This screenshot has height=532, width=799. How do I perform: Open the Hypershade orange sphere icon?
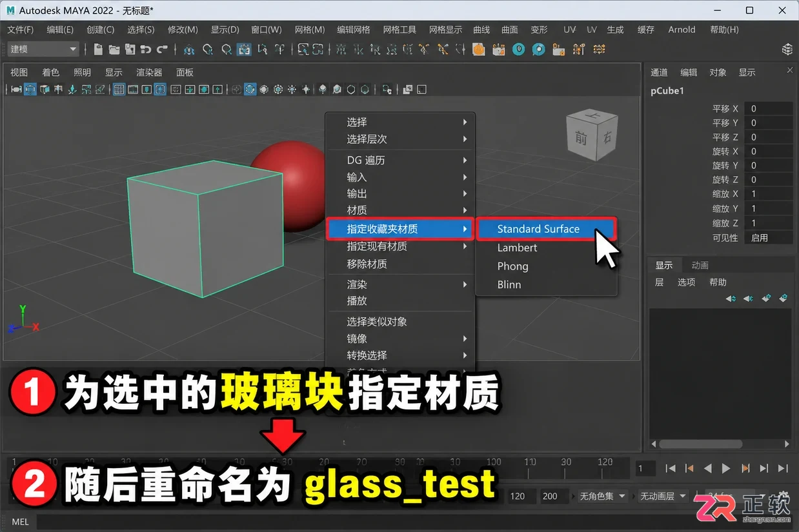click(478, 50)
